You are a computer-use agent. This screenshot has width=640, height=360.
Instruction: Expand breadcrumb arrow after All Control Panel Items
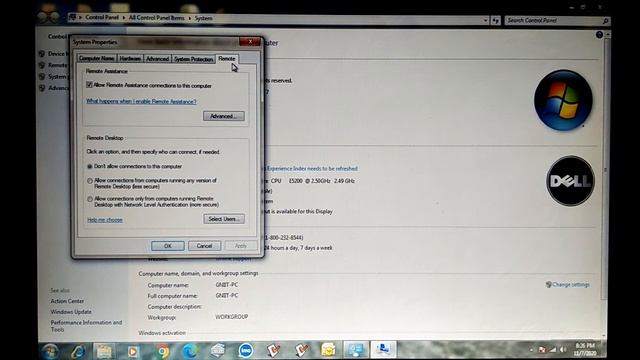[x=189, y=18]
